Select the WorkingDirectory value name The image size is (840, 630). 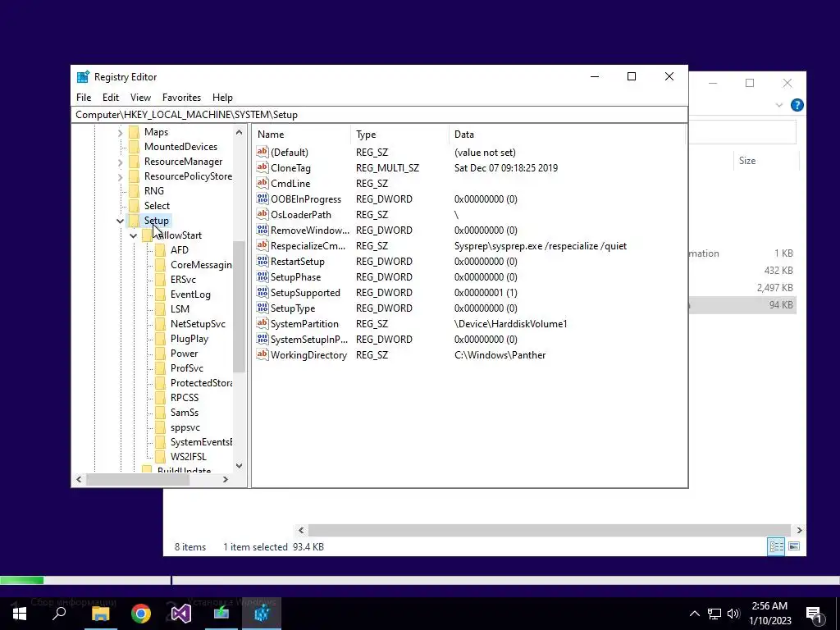(308, 355)
